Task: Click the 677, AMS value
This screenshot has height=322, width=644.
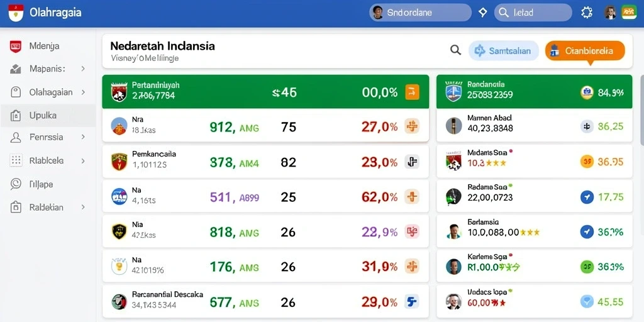Action: tap(234, 303)
